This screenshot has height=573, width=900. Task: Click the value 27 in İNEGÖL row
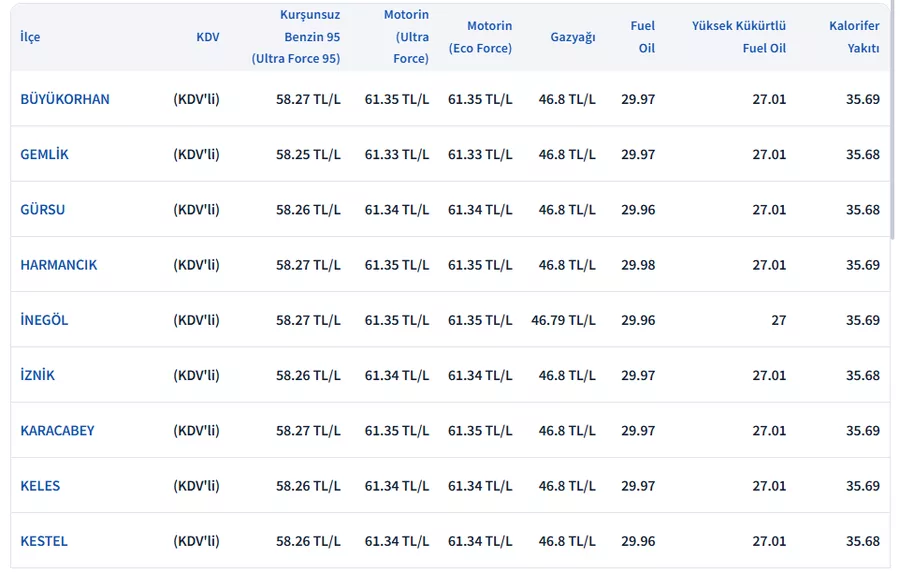click(x=778, y=321)
